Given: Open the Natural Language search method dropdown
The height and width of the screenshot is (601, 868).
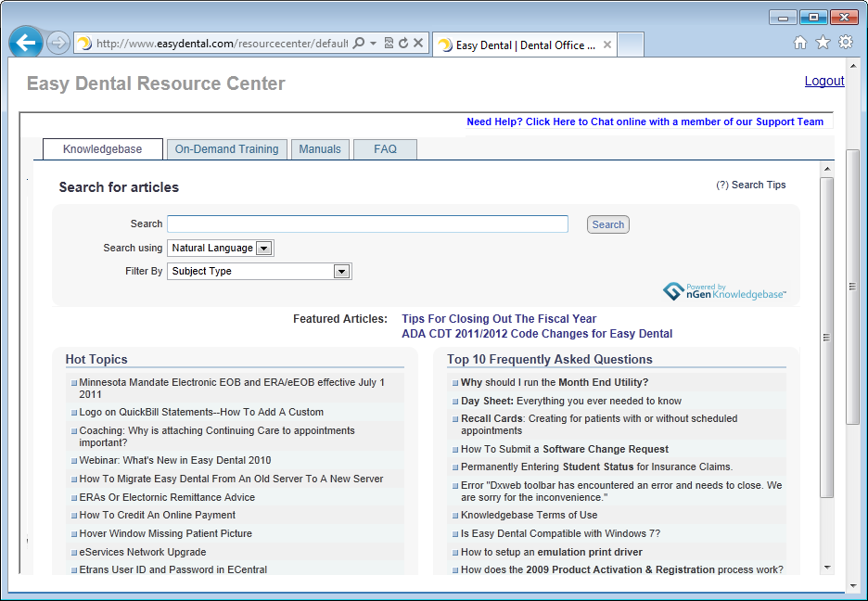Looking at the screenshot, I should (262, 248).
